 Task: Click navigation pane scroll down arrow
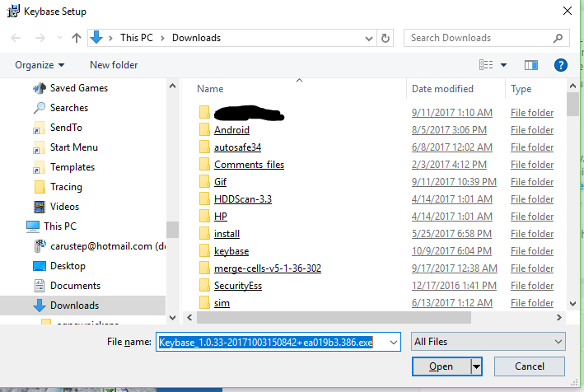click(172, 318)
